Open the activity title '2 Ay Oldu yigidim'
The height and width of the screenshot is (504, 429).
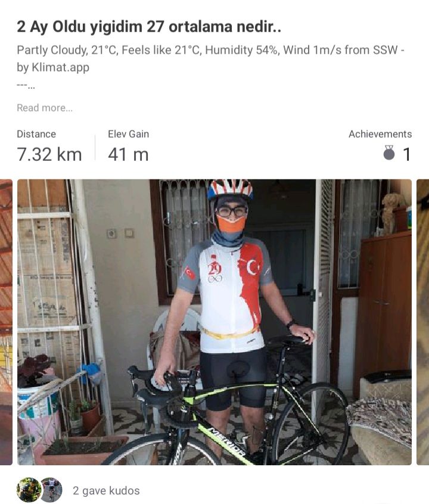coord(149,27)
